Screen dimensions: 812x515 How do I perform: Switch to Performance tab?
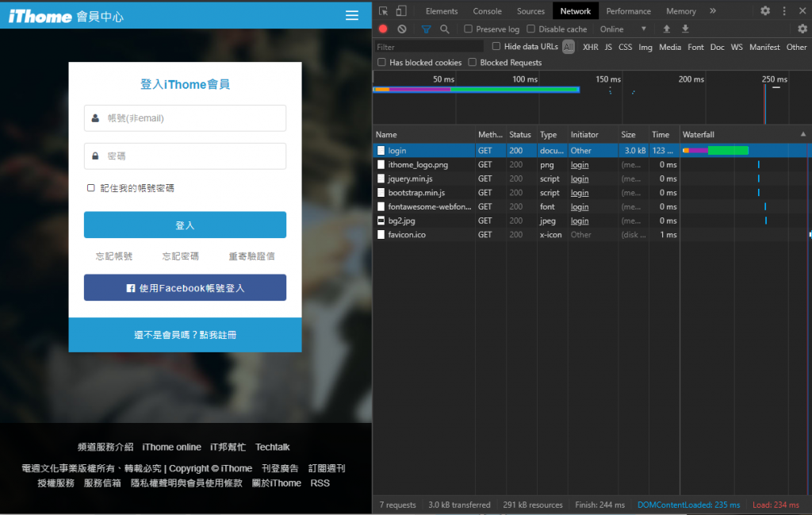(x=629, y=11)
